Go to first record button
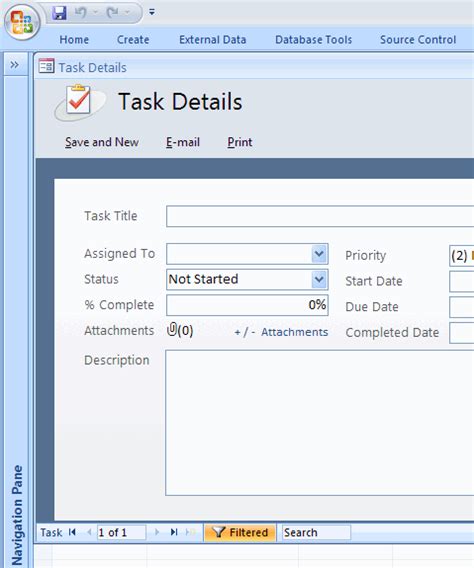The width and height of the screenshot is (474, 568). [72, 532]
